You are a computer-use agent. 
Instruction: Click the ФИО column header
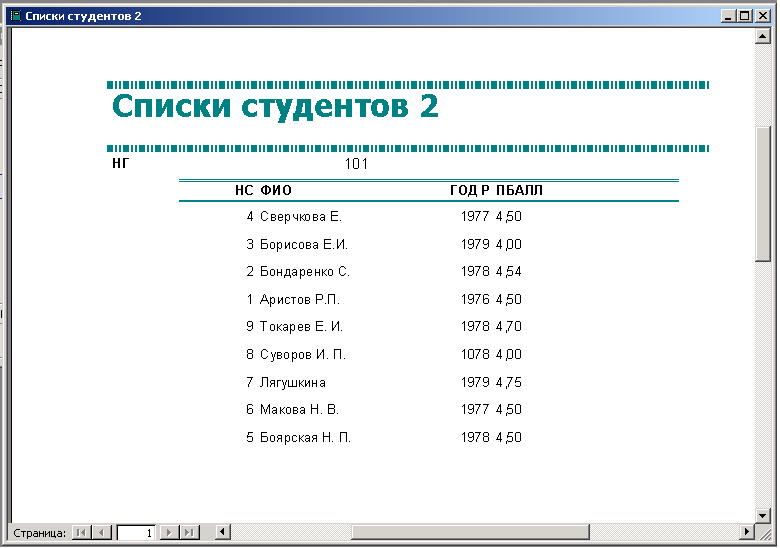coord(276,190)
